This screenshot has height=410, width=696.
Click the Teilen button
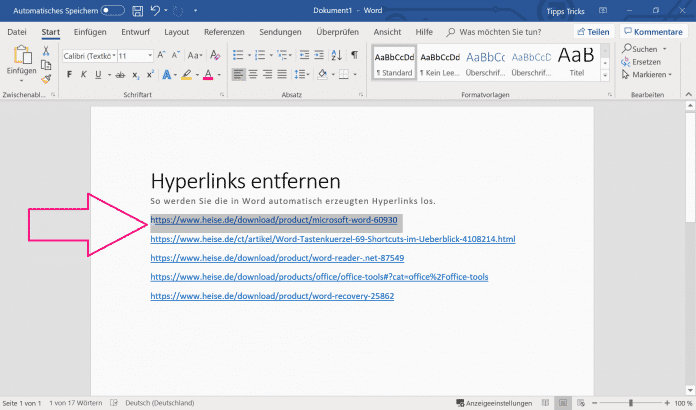[x=593, y=32]
